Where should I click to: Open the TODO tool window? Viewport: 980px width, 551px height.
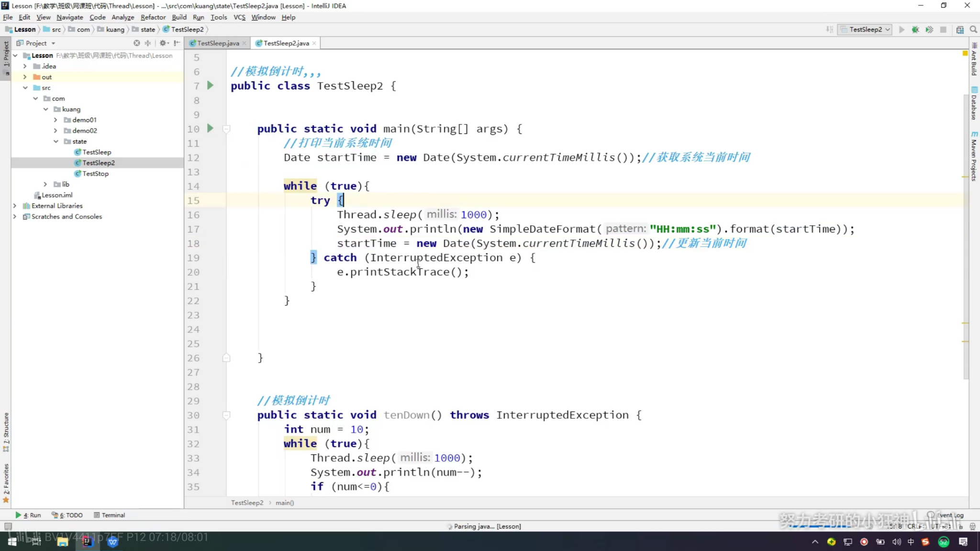point(67,515)
